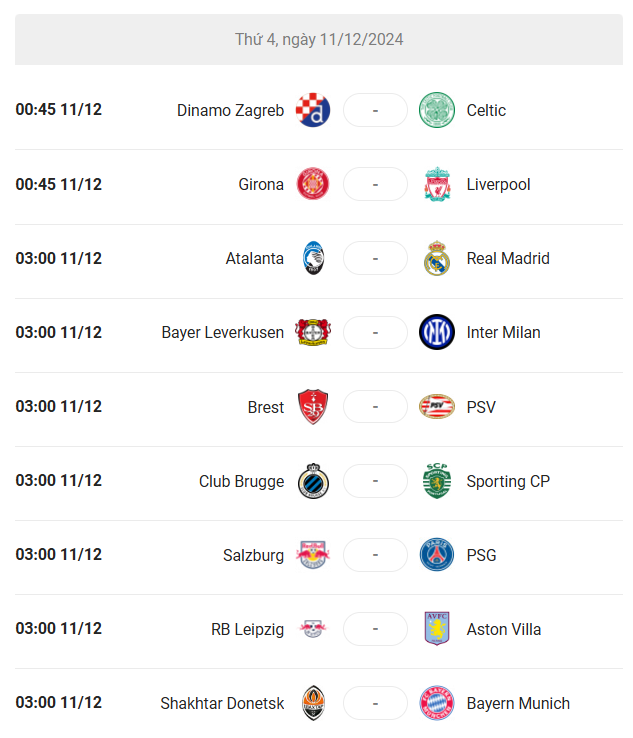
Task: Click the Aston Villa crest
Action: (x=437, y=628)
